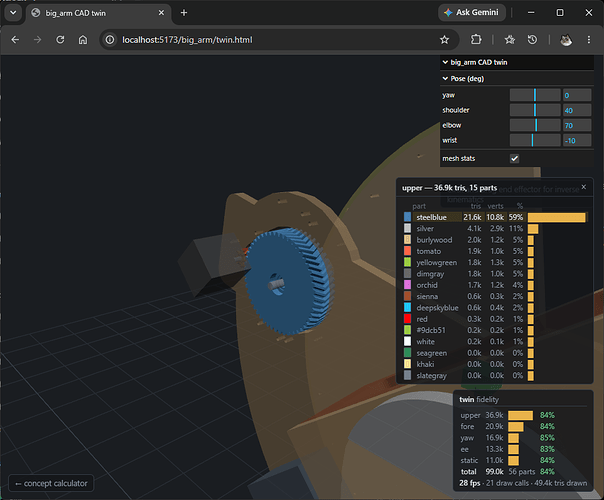Adjust the wrist slider

(535, 140)
